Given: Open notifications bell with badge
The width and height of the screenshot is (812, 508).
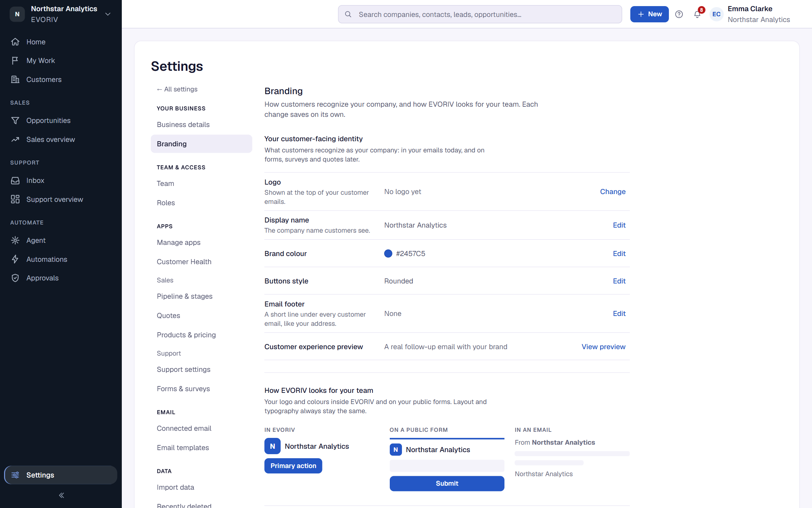Looking at the screenshot, I should point(697,14).
